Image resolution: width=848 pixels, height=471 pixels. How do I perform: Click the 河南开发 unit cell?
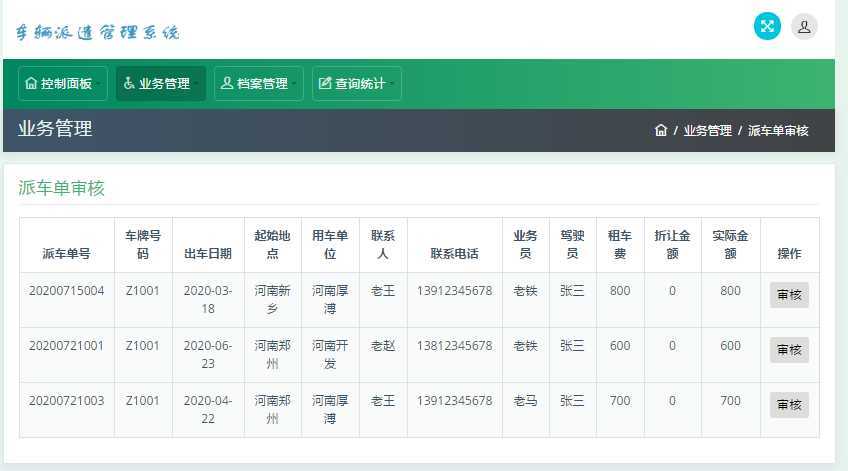point(330,355)
